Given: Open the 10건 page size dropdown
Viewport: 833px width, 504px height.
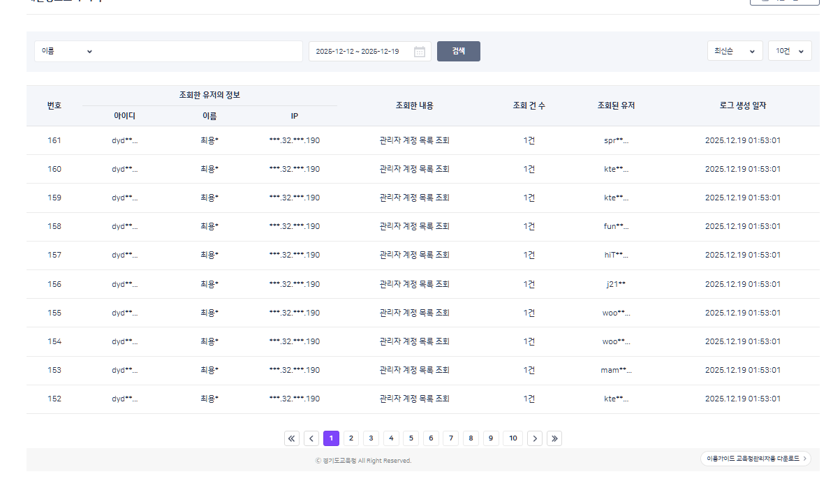Looking at the screenshot, I should 789,52.
